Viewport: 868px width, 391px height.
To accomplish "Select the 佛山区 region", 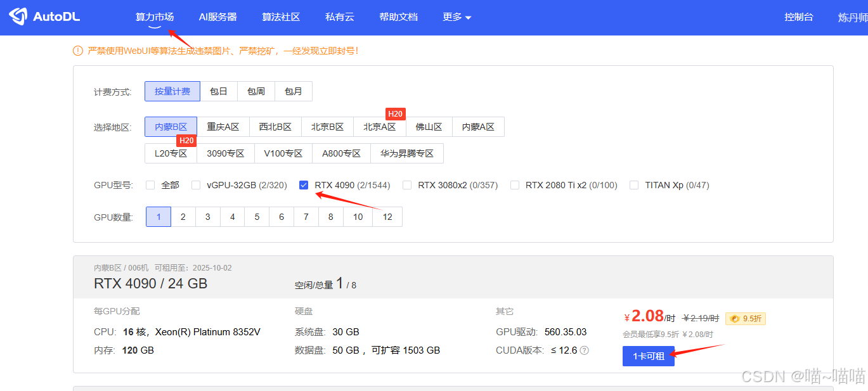I will (429, 127).
